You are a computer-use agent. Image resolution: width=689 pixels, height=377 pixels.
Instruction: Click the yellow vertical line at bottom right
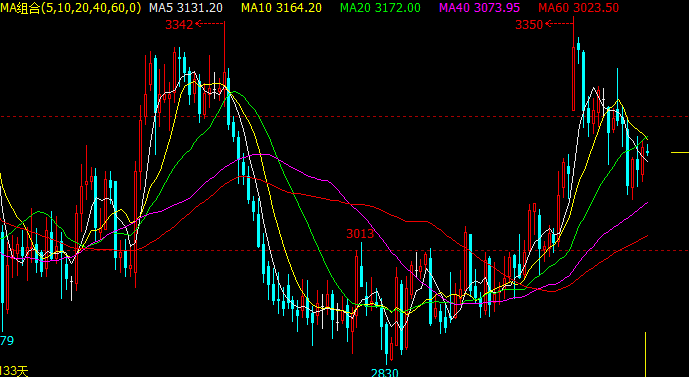coord(645,354)
